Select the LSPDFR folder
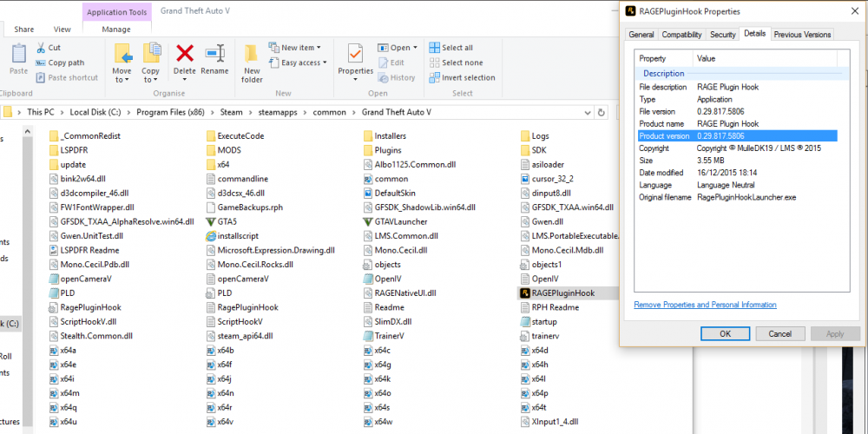The image size is (868, 434). click(68, 150)
